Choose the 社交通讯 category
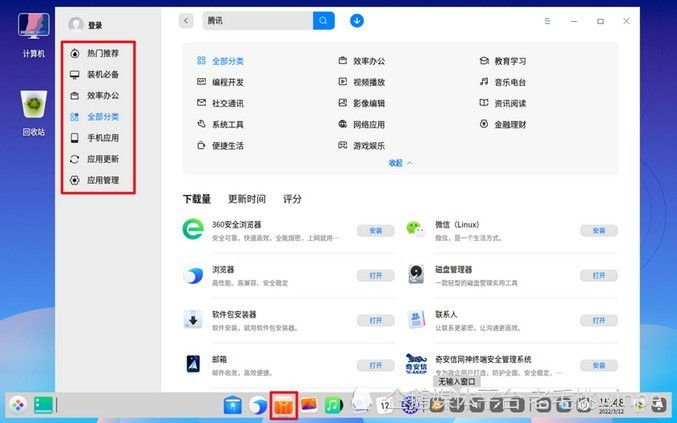Viewport: 677px width, 423px height. [x=220, y=103]
